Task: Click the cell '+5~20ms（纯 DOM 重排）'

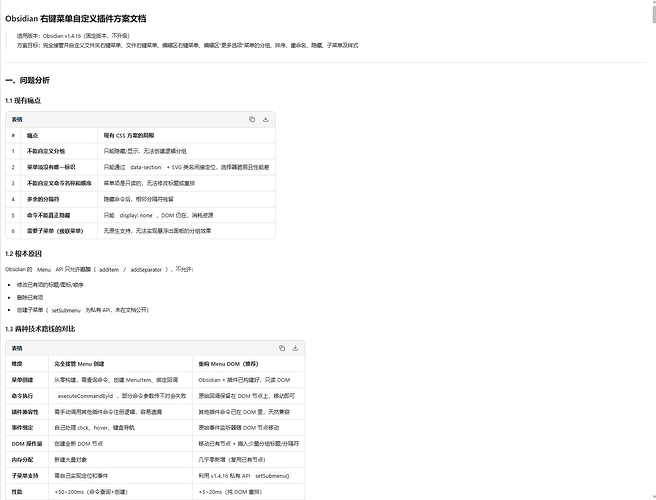Action: tap(231, 492)
